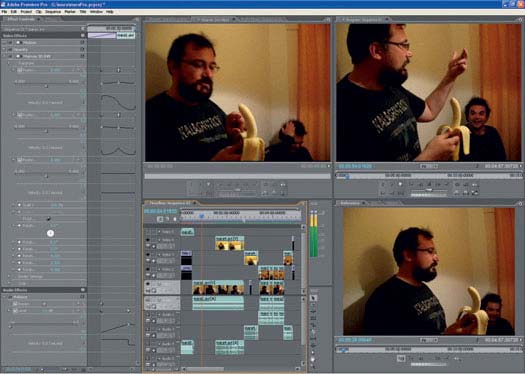Open the Program monitor view zoom dropdown
Image resolution: width=525 pixels, height=374 pixels.
(429, 166)
